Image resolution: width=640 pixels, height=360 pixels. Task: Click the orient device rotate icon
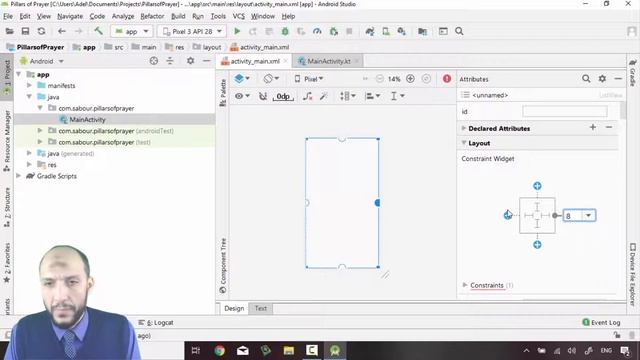click(271, 78)
